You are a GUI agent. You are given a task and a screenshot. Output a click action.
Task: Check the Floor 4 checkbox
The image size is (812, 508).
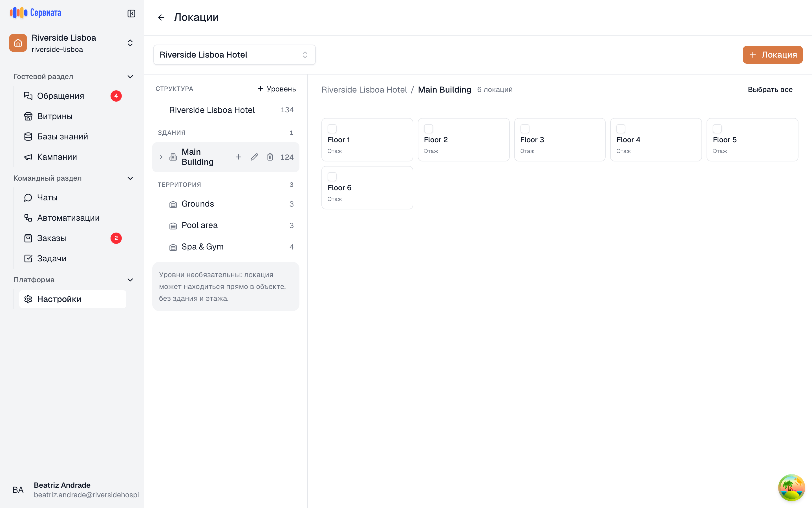[x=621, y=129]
